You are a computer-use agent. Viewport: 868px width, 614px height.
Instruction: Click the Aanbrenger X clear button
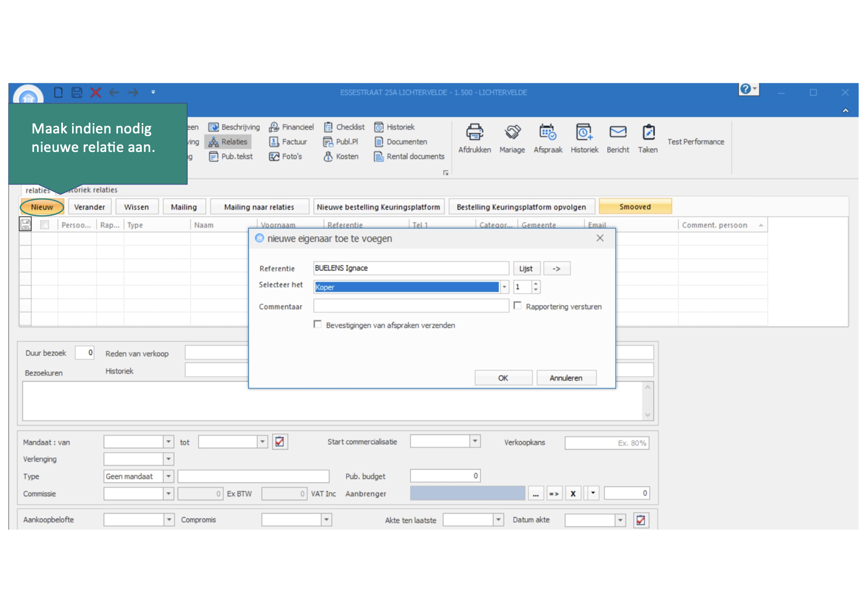point(573,493)
